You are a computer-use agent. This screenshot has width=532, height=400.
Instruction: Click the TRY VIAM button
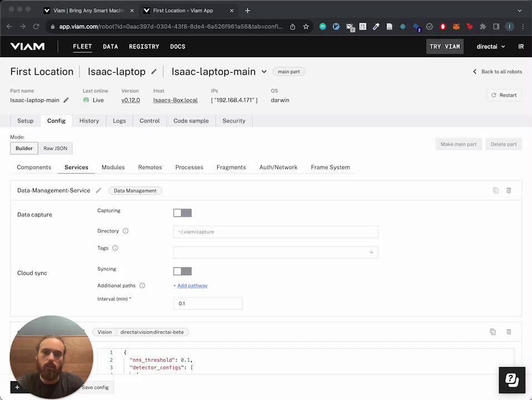[445, 47]
